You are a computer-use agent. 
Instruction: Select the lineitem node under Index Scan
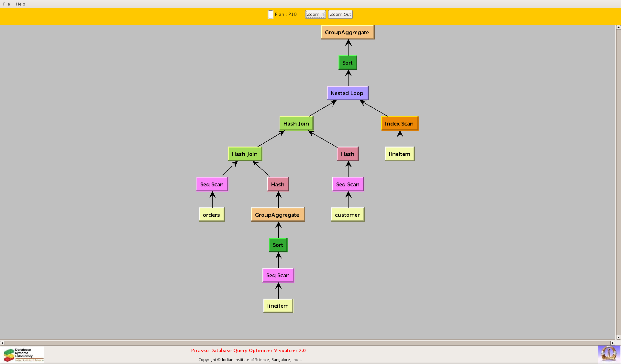[399, 154]
